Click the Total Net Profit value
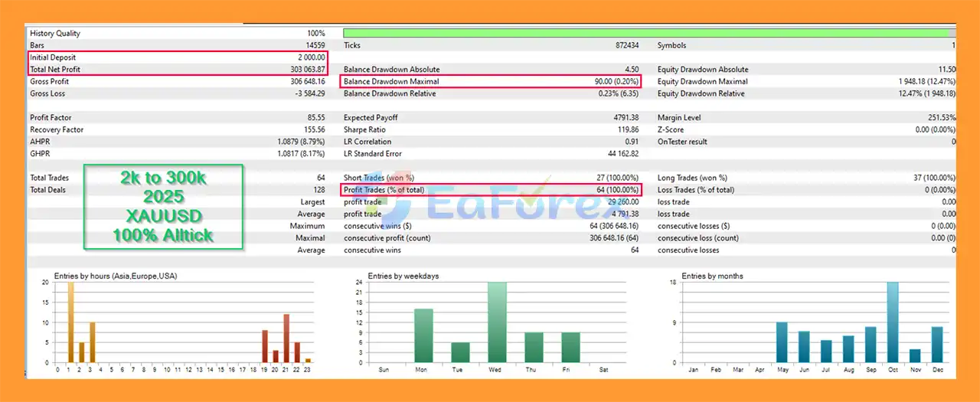 pyautogui.click(x=305, y=70)
